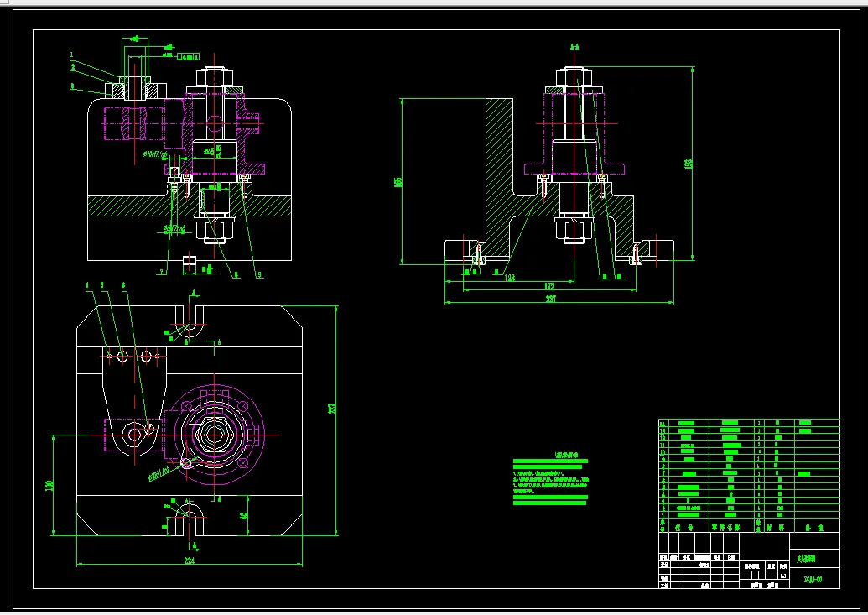Pick part callout number 8
Viewport: 868px width, 615px height.
pyautogui.click(x=236, y=274)
